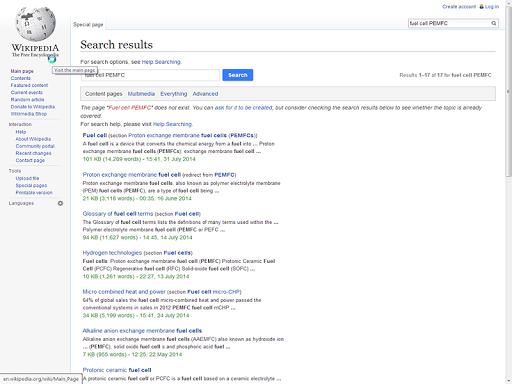Click the vertical page scrollbar

(x=508, y=192)
